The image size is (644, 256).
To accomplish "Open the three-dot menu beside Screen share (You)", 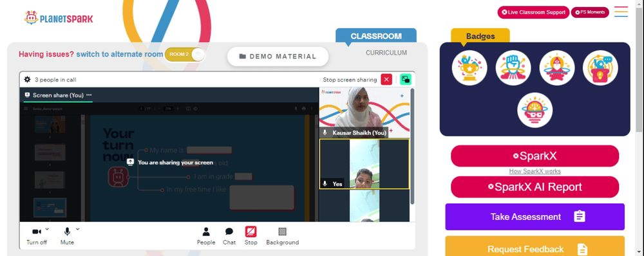I will pos(89,95).
